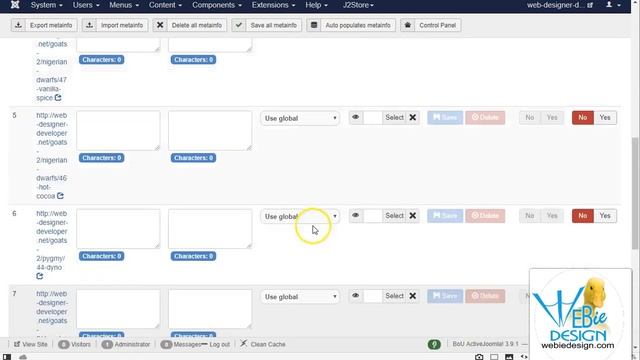Click the first text area in row 5

[x=118, y=131]
